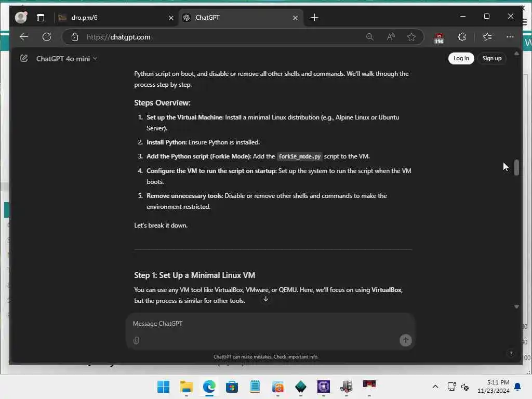Screen dimensions: 532x399
Task: Open the network icon in system tray
Action: [x=451, y=387]
